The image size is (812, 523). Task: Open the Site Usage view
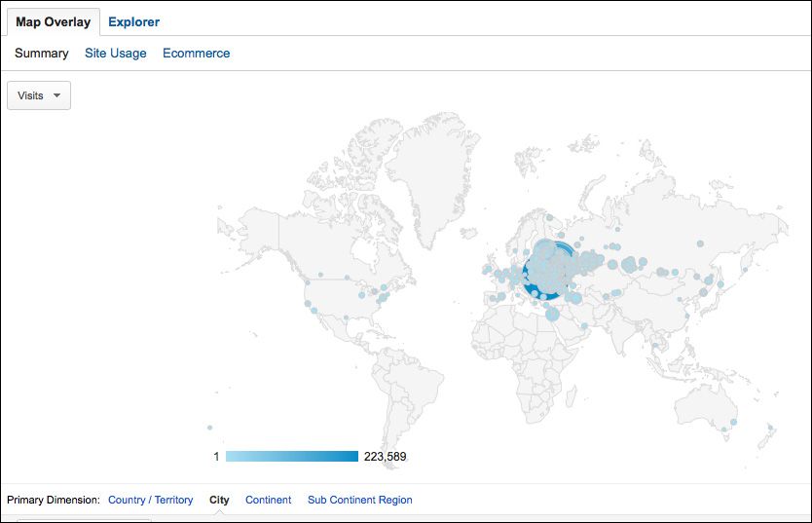116,54
